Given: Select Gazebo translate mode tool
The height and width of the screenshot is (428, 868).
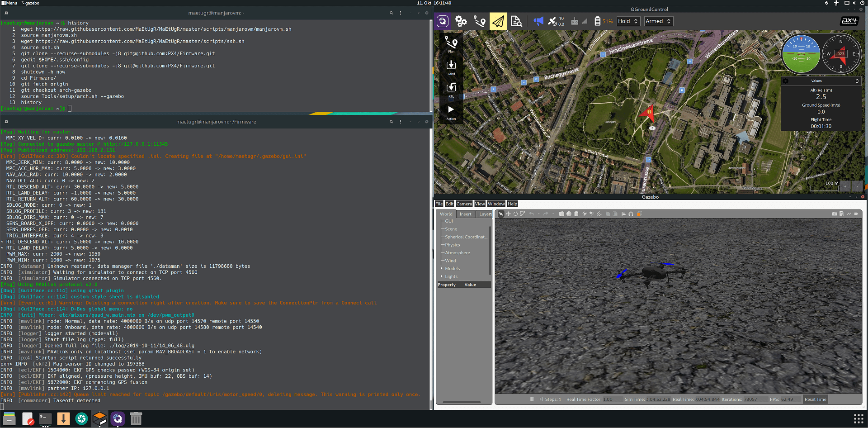Looking at the screenshot, I should [x=508, y=214].
